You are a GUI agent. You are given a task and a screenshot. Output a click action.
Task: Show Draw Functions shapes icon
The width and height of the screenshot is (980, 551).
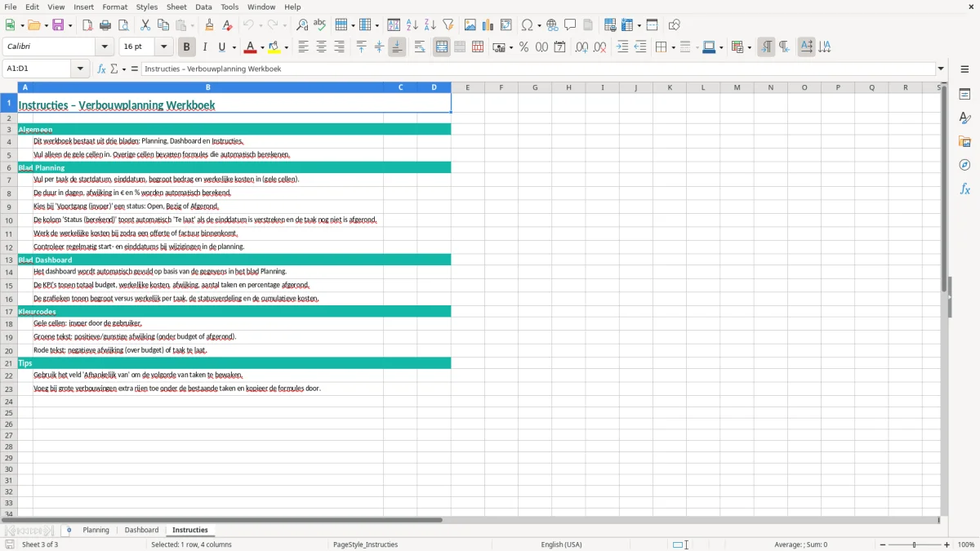675,25
